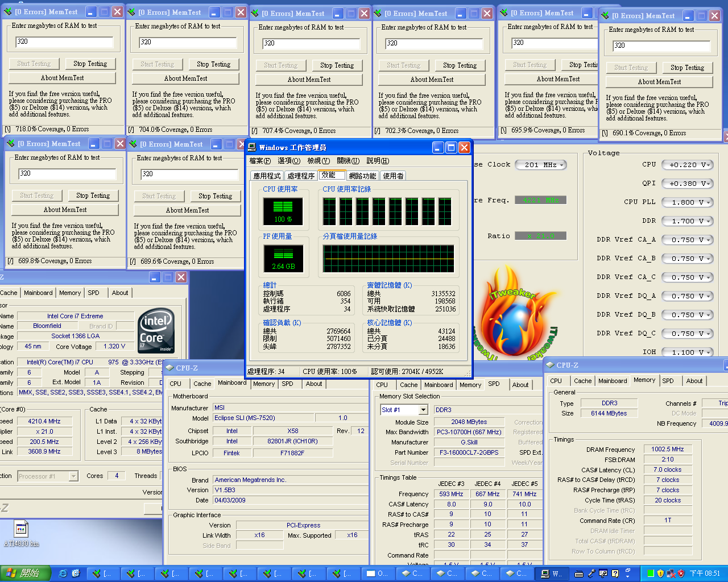This screenshot has width=728, height=582.
Task: Open About tab in CPU-Z Motherboard window
Action: [314, 384]
